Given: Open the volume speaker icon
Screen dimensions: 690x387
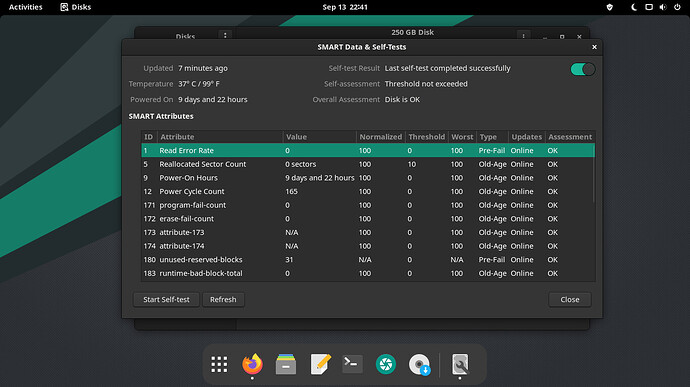Looking at the screenshot, I should (x=663, y=7).
